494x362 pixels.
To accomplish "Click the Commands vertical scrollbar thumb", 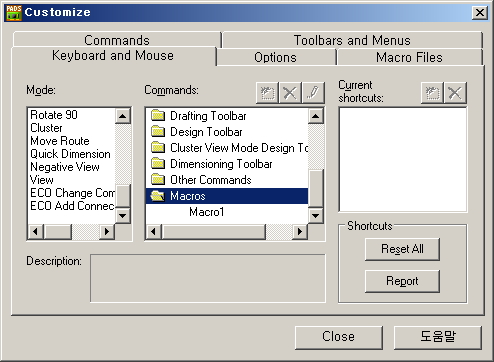I will coord(315,189).
